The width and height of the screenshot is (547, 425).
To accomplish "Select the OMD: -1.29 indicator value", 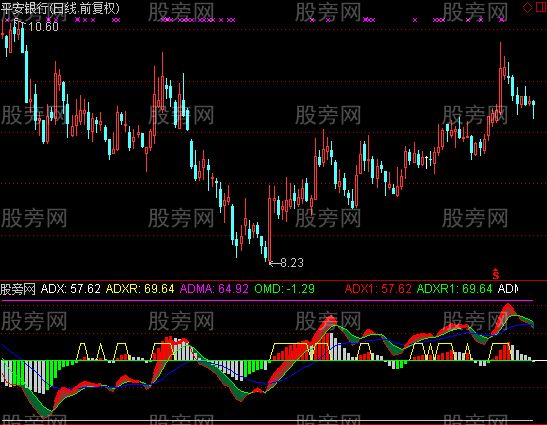I will (x=284, y=289).
